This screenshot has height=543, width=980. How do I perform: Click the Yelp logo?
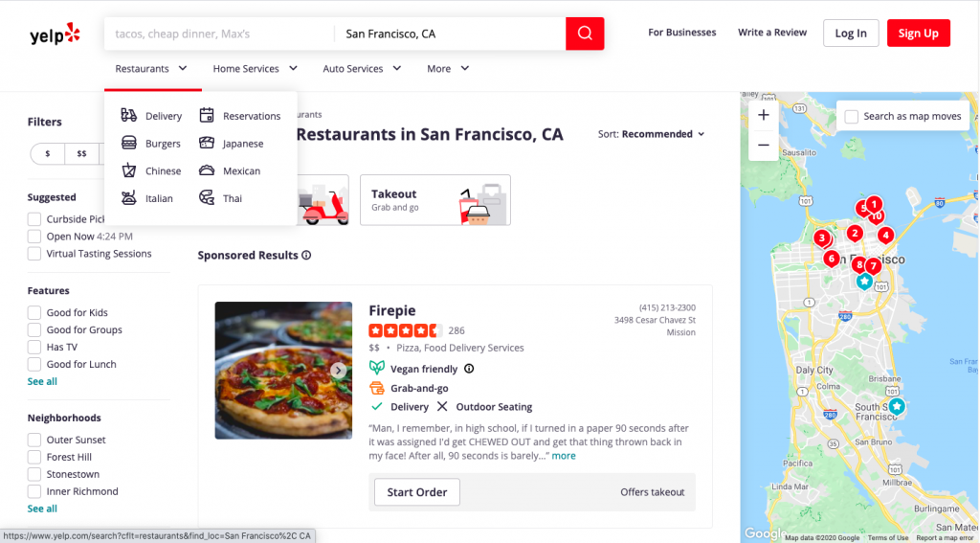tap(56, 34)
